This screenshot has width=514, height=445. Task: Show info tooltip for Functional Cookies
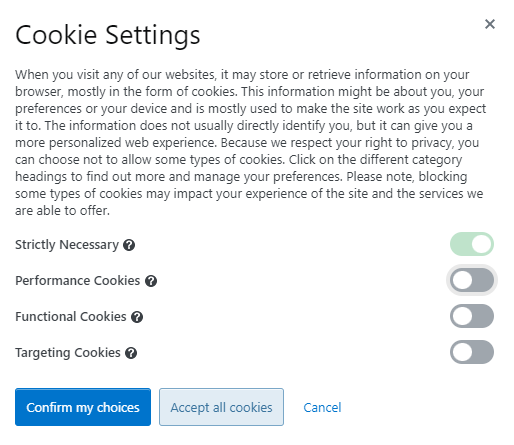(137, 317)
